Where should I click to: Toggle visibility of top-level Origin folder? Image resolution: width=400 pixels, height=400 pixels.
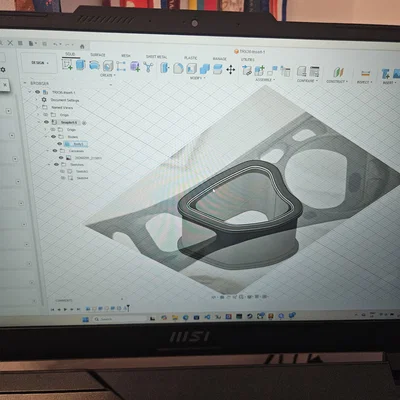[46, 114]
